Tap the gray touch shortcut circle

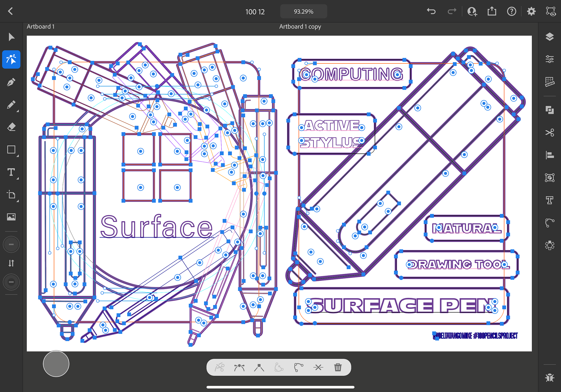tap(56, 364)
